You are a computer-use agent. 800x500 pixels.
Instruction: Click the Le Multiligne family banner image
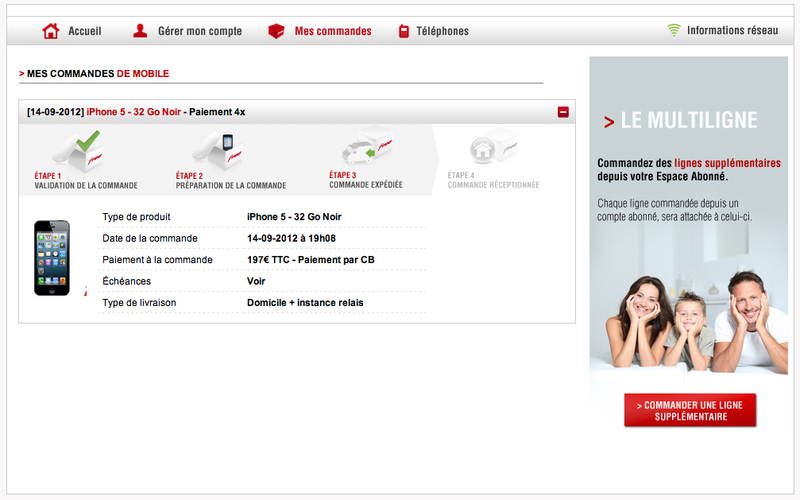[x=688, y=315]
